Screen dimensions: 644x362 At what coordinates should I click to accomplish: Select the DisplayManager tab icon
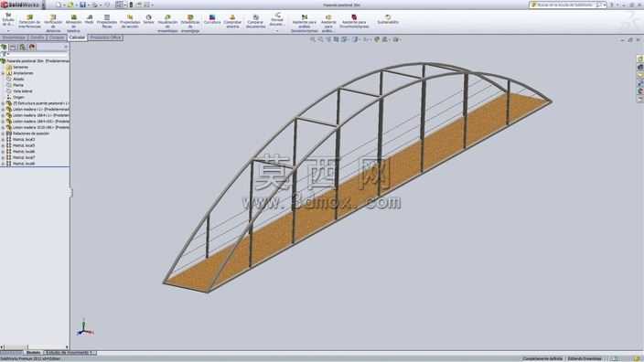[32, 48]
